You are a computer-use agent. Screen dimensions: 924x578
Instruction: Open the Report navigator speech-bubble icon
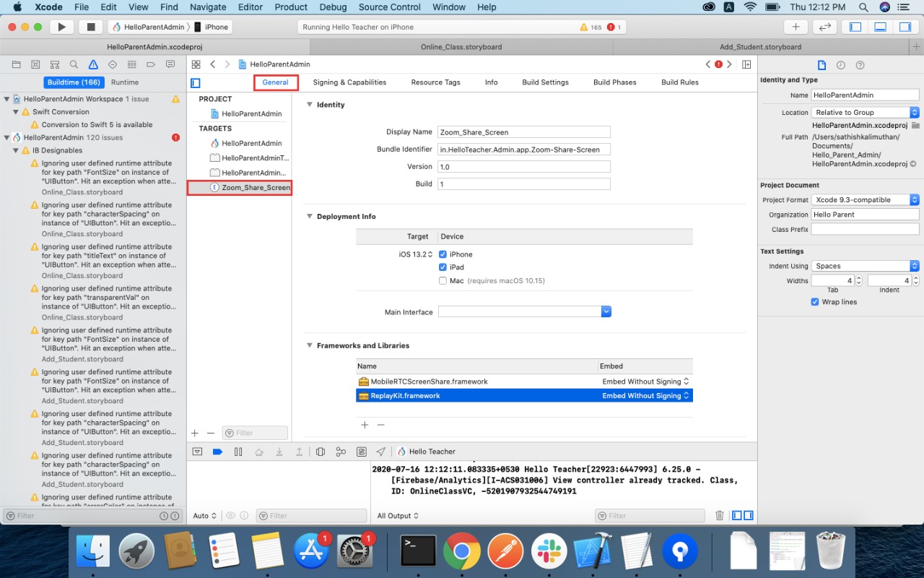click(x=170, y=64)
